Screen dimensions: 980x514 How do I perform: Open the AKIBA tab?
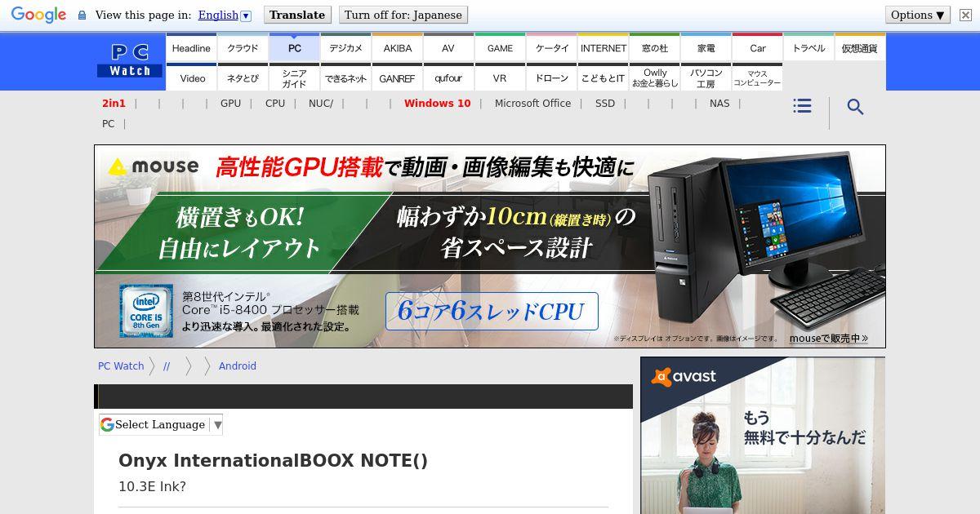pyautogui.click(x=397, y=48)
